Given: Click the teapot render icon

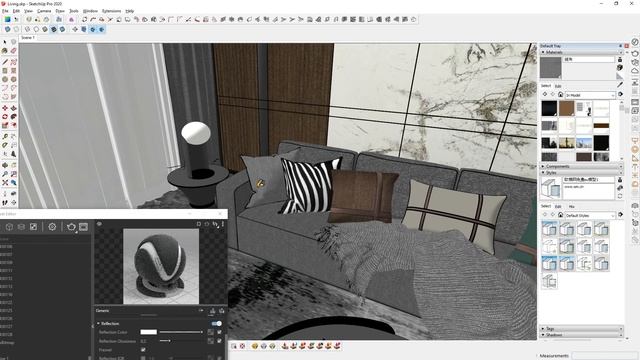Looking at the screenshot, I should [71, 227].
